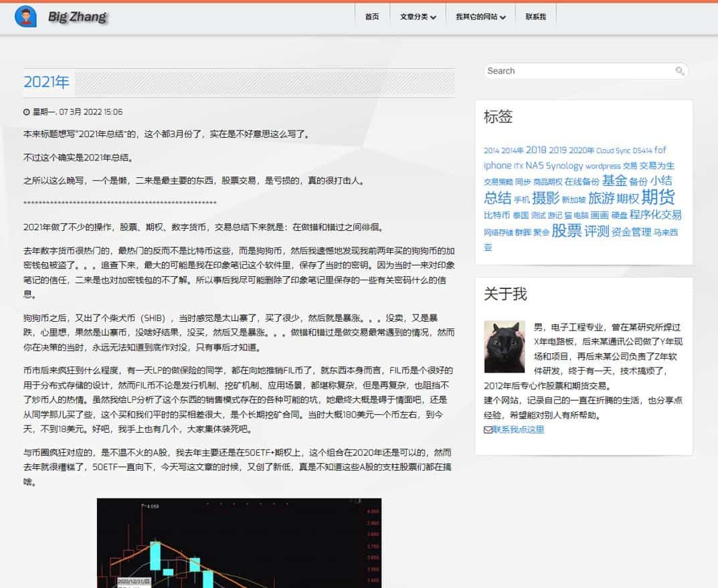Screen dimensions: 718x588
Task: Click the 资金管理 tag
Action: tap(631, 232)
